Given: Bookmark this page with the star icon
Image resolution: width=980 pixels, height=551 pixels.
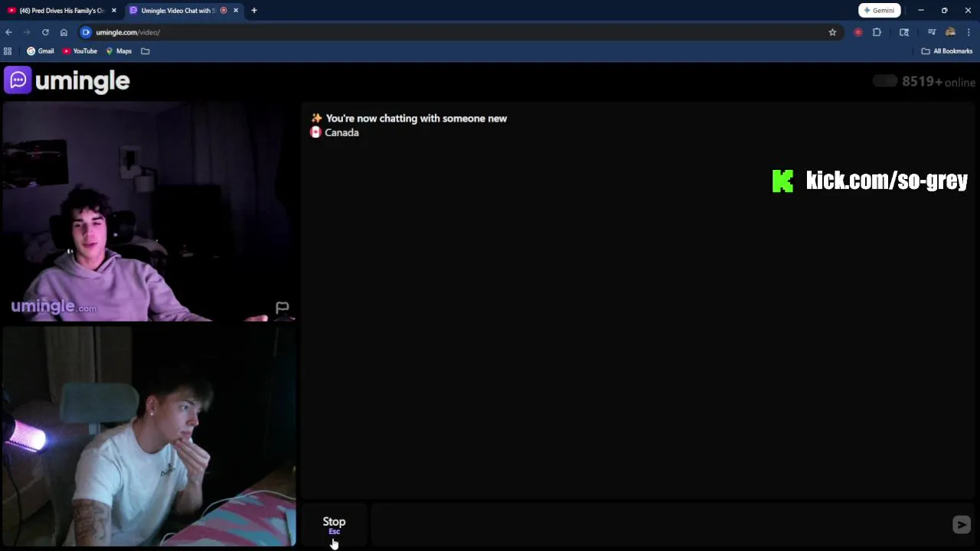Looking at the screenshot, I should [832, 32].
